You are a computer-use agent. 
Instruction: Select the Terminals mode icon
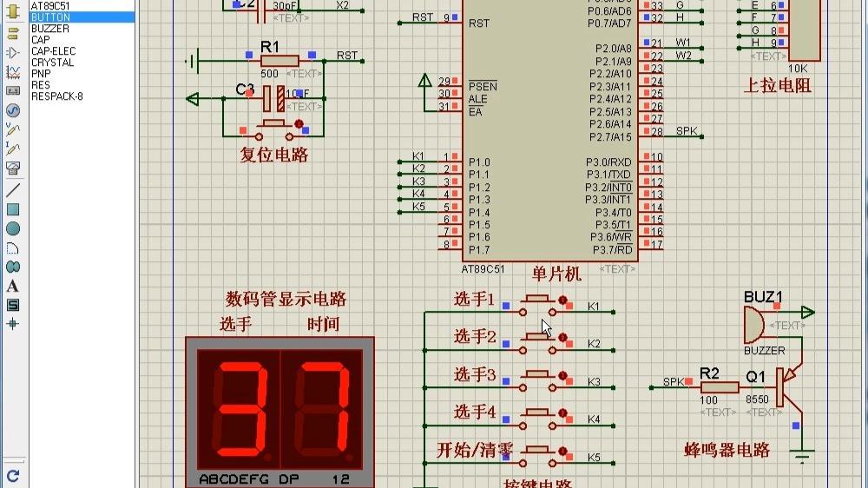point(13,34)
